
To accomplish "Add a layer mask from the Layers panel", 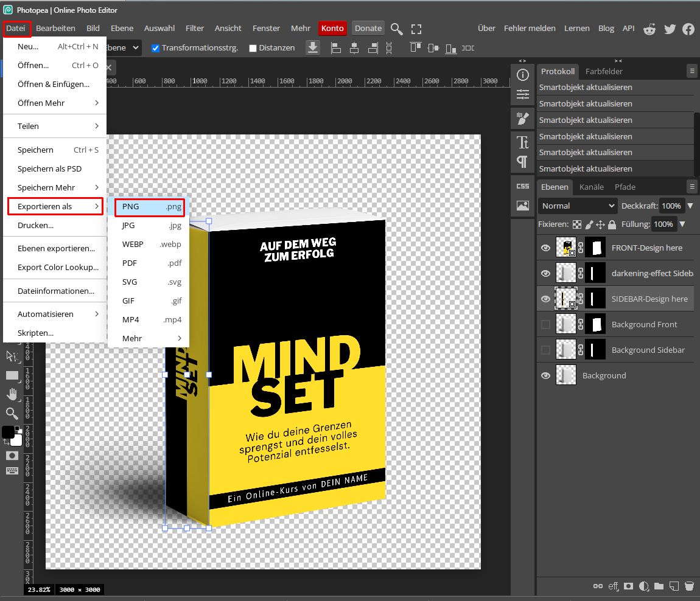I will [x=628, y=586].
